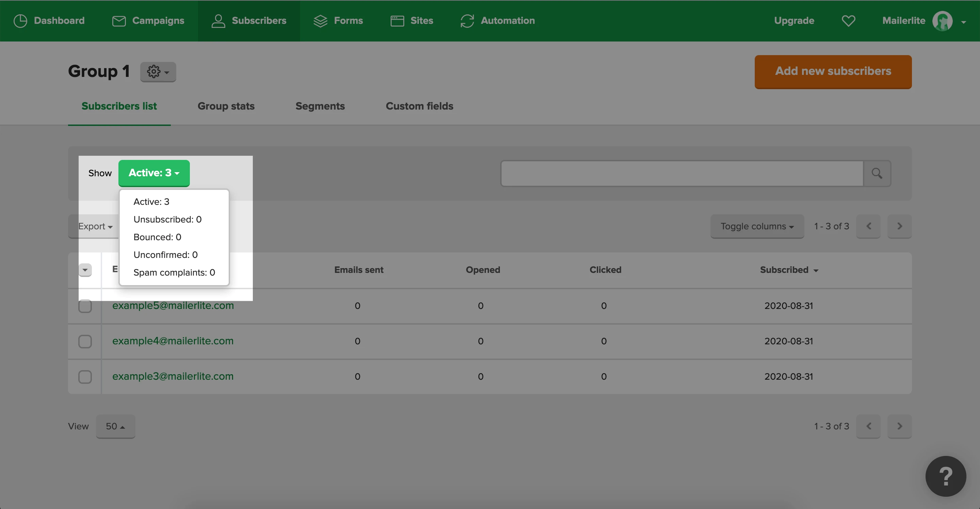Click the Automation refresh arrows icon

(x=467, y=21)
